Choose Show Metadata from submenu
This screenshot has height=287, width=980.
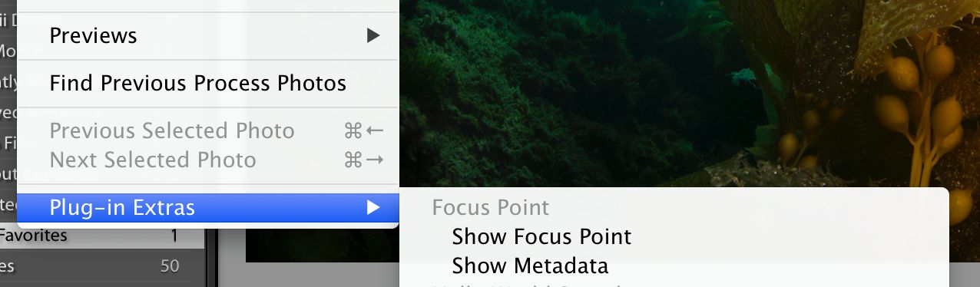[x=530, y=266]
